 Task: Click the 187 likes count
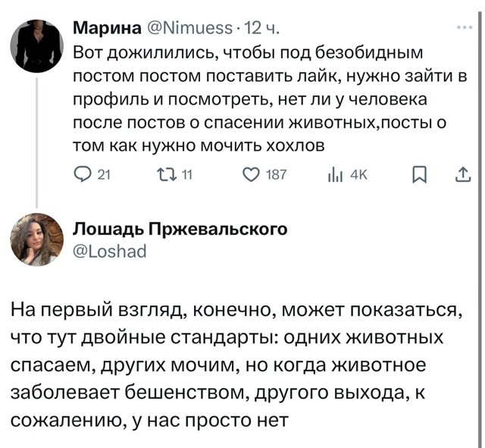[x=276, y=175]
